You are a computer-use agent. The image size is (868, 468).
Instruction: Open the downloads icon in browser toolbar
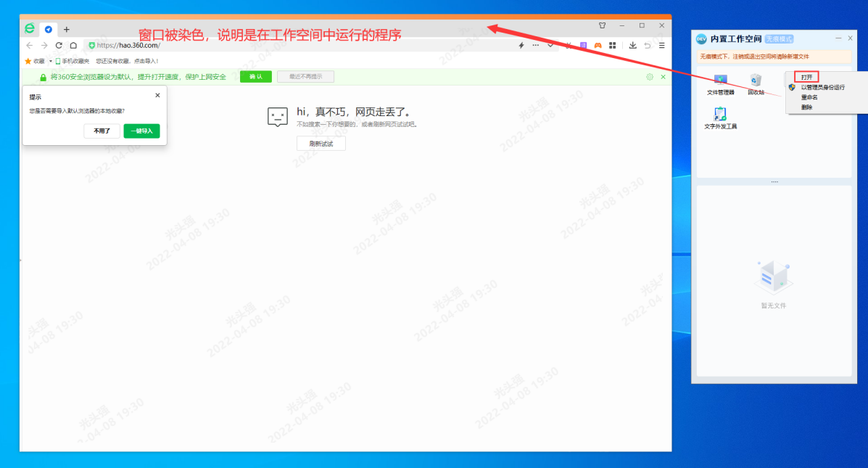pos(632,45)
